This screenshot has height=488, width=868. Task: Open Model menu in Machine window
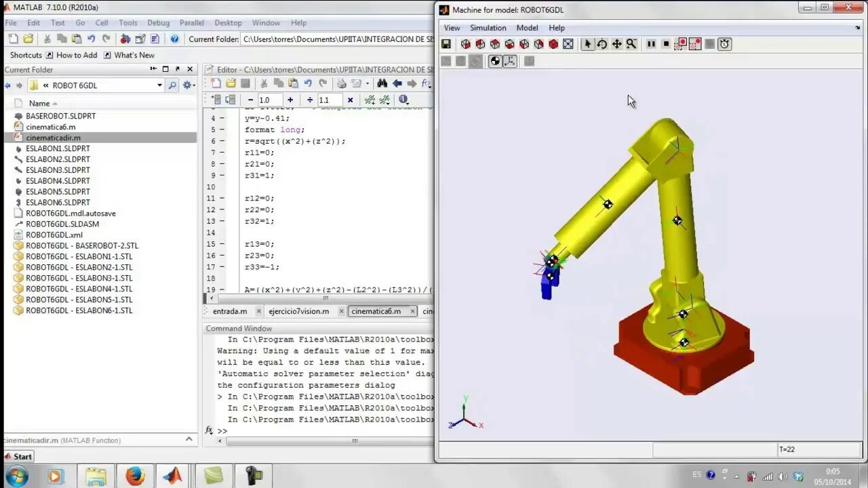tap(527, 28)
